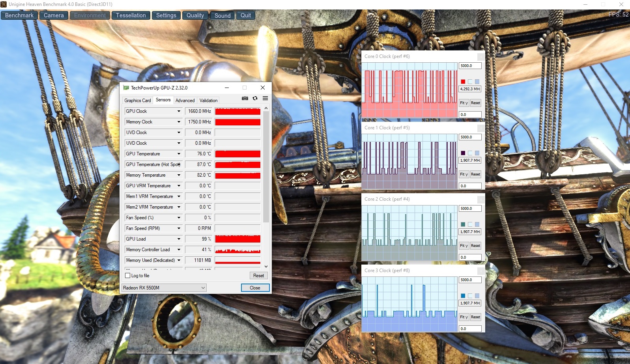Click the GPU-Z sensor list scroll-up arrow
This screenshot has height=364, width=630.
click(x=266, y=108)
